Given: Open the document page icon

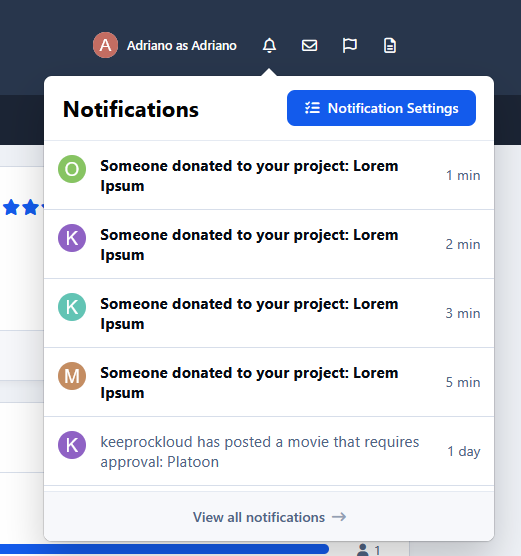Looking at the screenshot, I should [x=390, y=45].
